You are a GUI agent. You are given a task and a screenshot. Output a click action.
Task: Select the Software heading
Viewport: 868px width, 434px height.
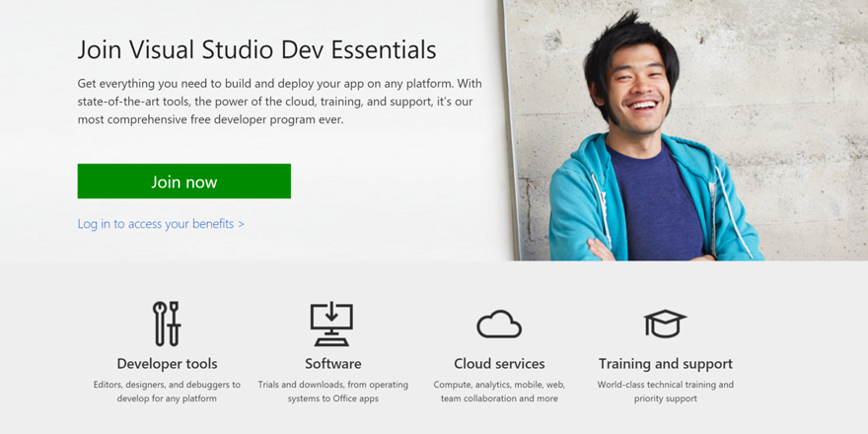pyautogui.click(x=333, y=364)
